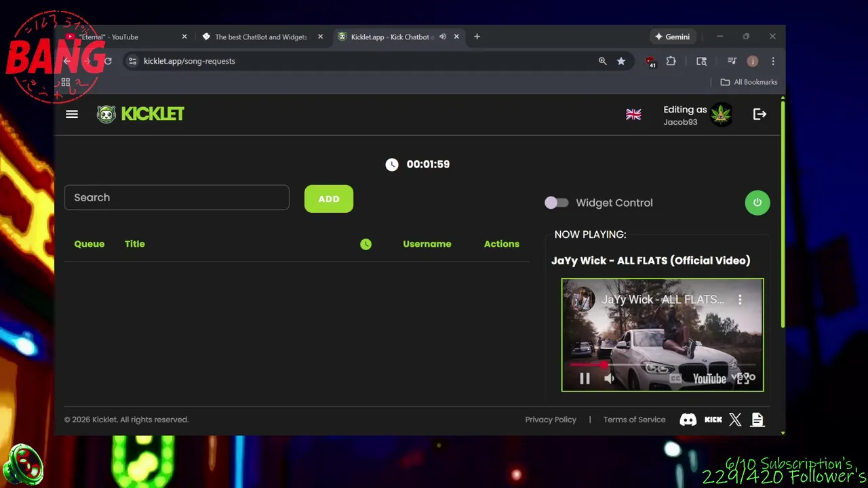Open Chrome media controls icon

732,61
